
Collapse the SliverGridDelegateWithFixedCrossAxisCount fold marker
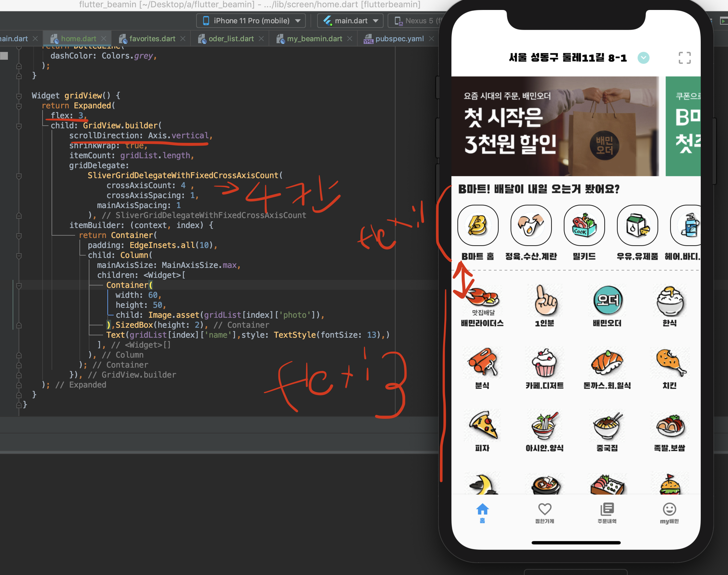click(19, 176)
